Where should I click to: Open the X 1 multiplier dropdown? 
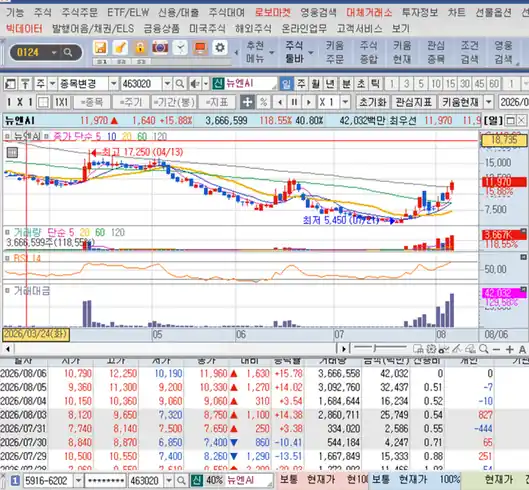click(345, 102)
